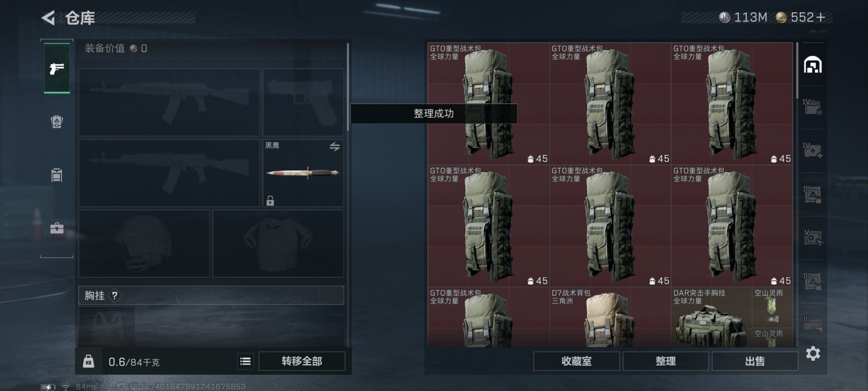Click the 整理 sort button
The height and width of the screenshot is (391, 868).
[666, 361]
